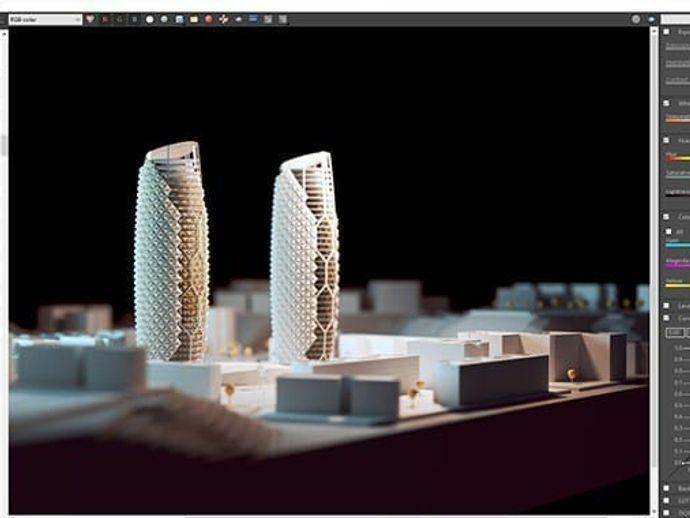Enable the Curve correction checkbox

click(667, 318)
